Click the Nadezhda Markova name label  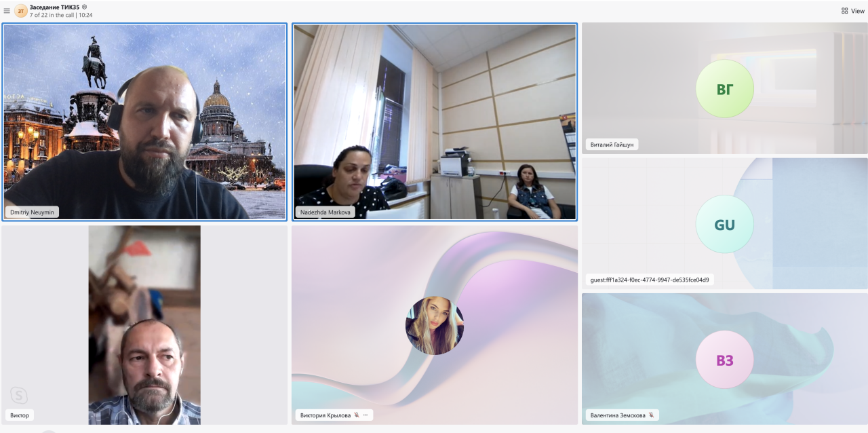click(x=325, y=212)
